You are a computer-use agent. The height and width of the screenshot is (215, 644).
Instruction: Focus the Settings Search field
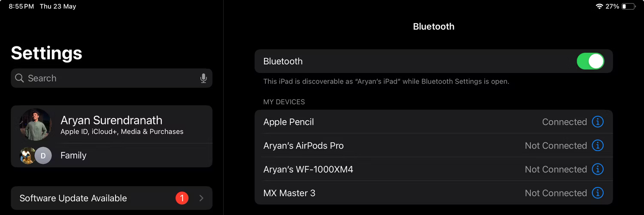107,78
